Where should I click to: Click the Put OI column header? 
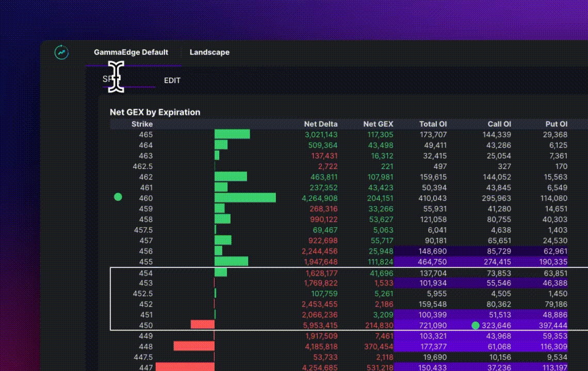556,124
